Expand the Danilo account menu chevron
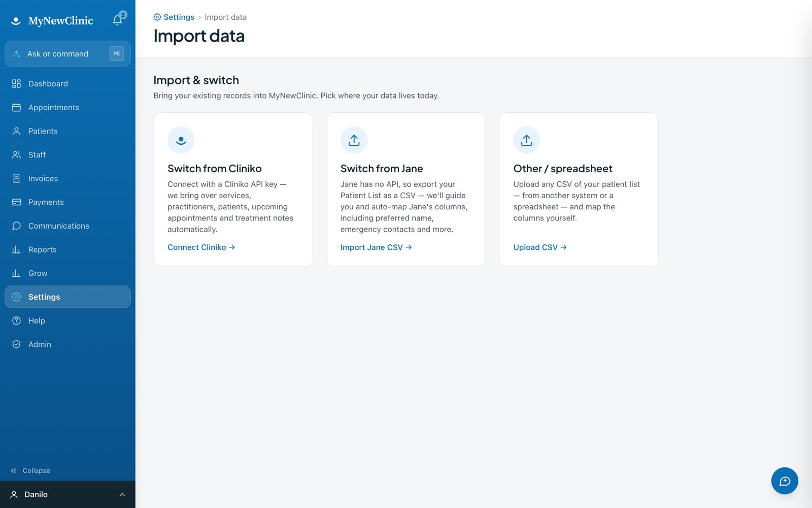The width and height of the screenshot is (812, 508). (122, 494)
